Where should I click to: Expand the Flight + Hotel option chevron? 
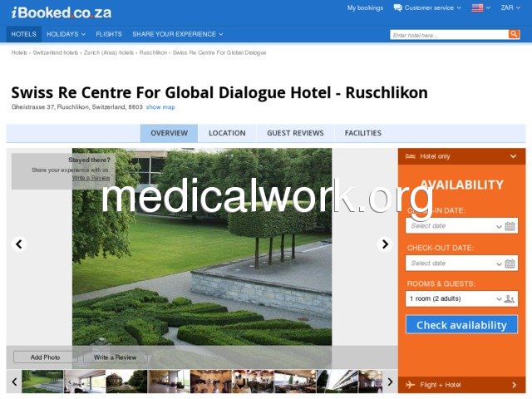click(514, 385)
